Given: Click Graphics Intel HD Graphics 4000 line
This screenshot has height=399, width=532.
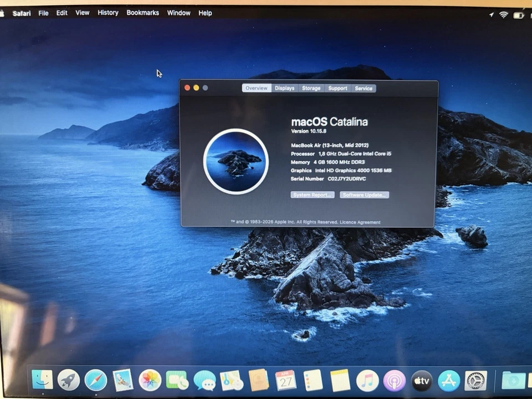Looking at the screenshot, I should click(x=341, y=170).
